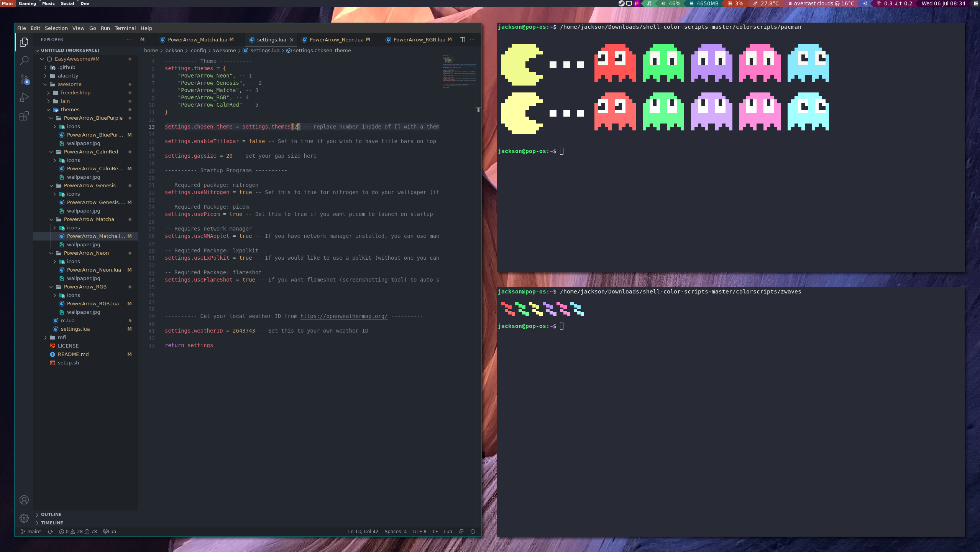Expand the TIMELINE section
The height and width of the screenshot is (552, 980).
pos(52,523)
